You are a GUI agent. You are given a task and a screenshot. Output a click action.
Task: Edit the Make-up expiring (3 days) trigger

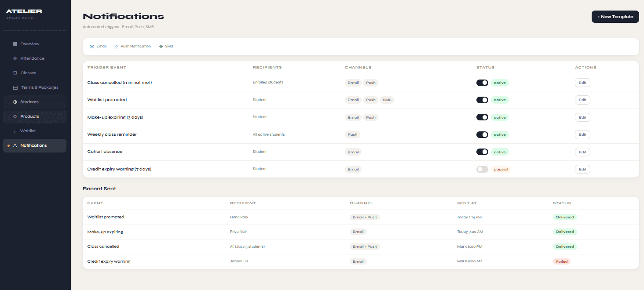[x=582, y=117]
